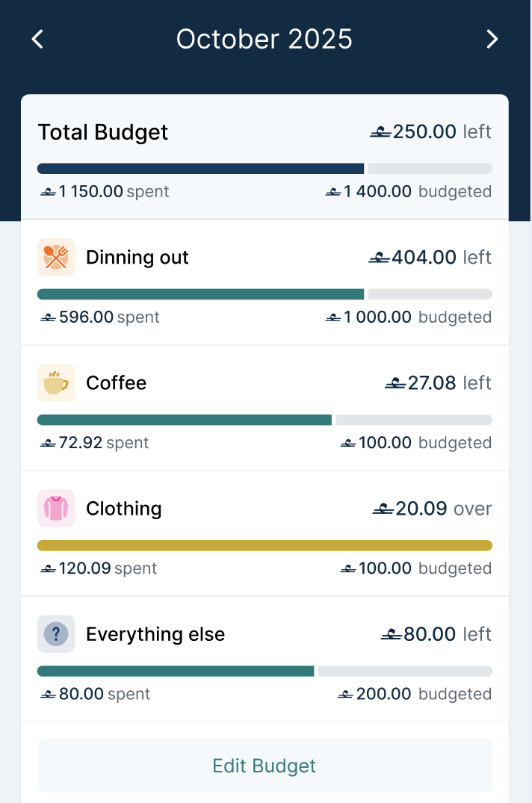Open the Coffee category label
This screenshot has height=803, width=532.
click(117, 383)
